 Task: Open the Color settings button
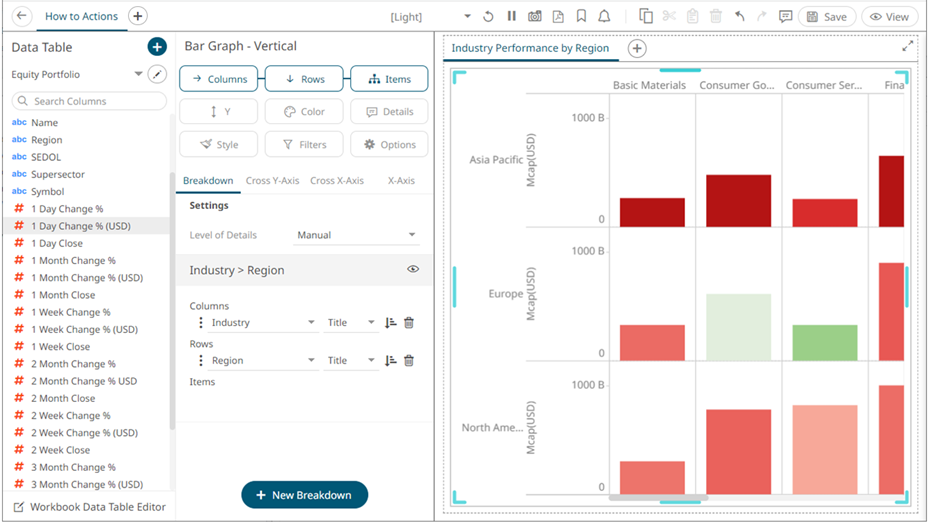pyautogui.click(x=303, y=112)
